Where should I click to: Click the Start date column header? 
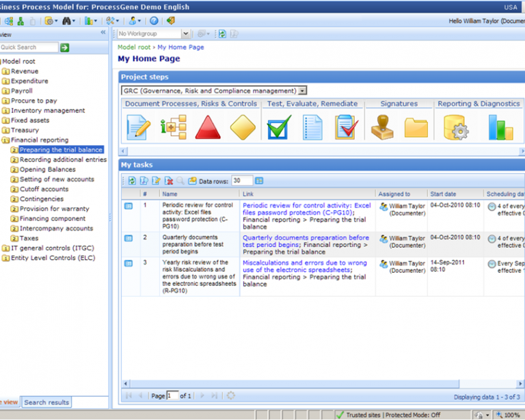point(444,194)
